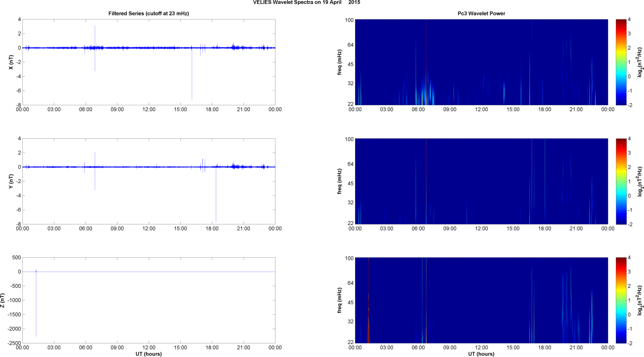Image resolution: width=644 pixels, height=357 pixels.
Task: Click 'UT (hours)' label under the Z series
Action: (148, 354)
